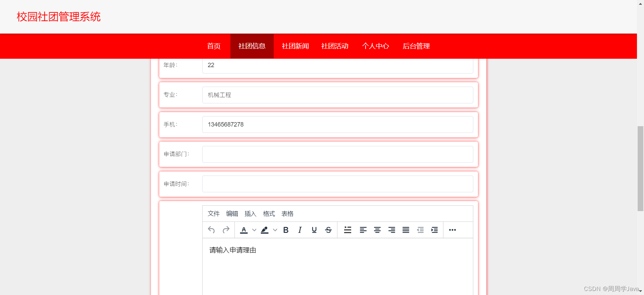Open line height spacing control
This screenshot has height=295, width=644.
[x=348, y=230]
